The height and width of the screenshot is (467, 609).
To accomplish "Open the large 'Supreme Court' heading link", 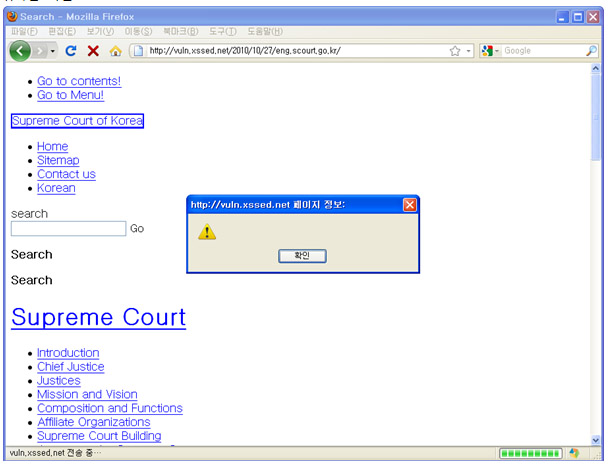I will click(99, 317).
